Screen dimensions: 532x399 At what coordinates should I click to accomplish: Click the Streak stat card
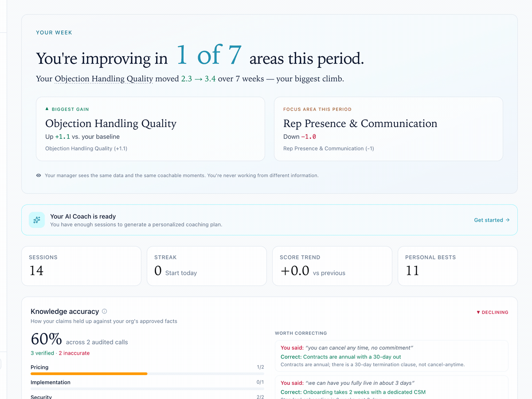click(x=207, y=266)
